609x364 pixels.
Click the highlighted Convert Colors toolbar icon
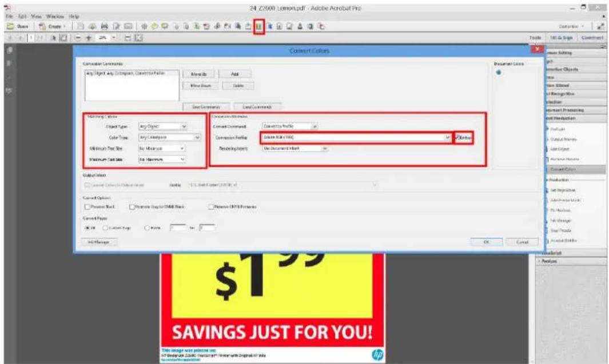tap(259, 27)
